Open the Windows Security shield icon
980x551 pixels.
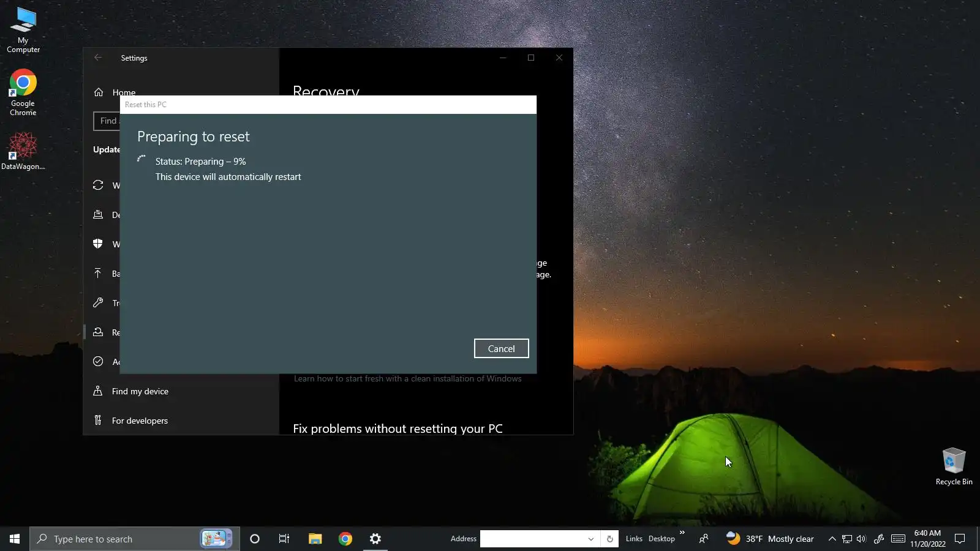point(98,244)
